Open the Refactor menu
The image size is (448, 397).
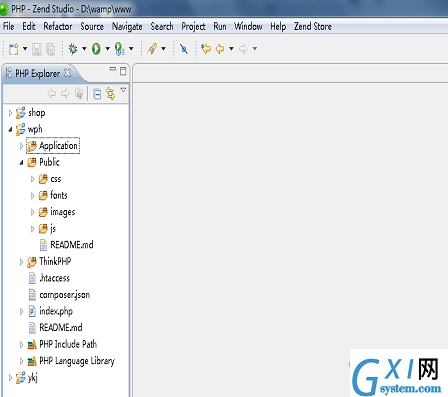58,26
